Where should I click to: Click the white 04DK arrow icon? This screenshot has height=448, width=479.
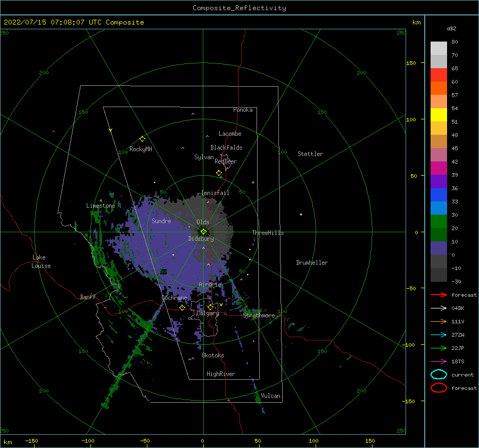pos(439,308)
